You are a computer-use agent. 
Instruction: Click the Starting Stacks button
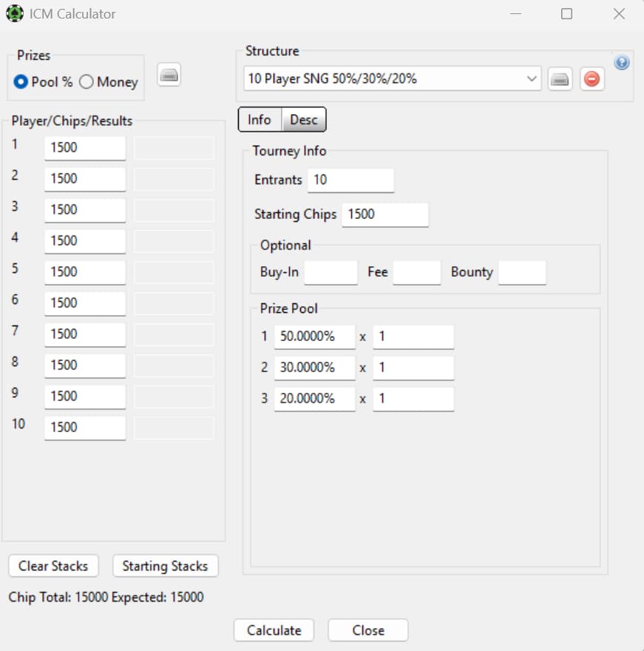click(x=165, y=565)
